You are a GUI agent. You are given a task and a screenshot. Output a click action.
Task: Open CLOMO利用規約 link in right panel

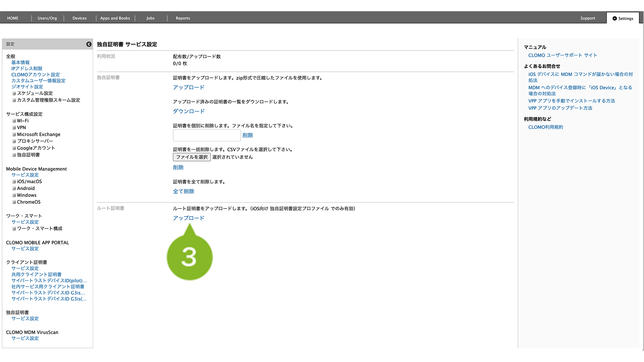tap(545, 127)
